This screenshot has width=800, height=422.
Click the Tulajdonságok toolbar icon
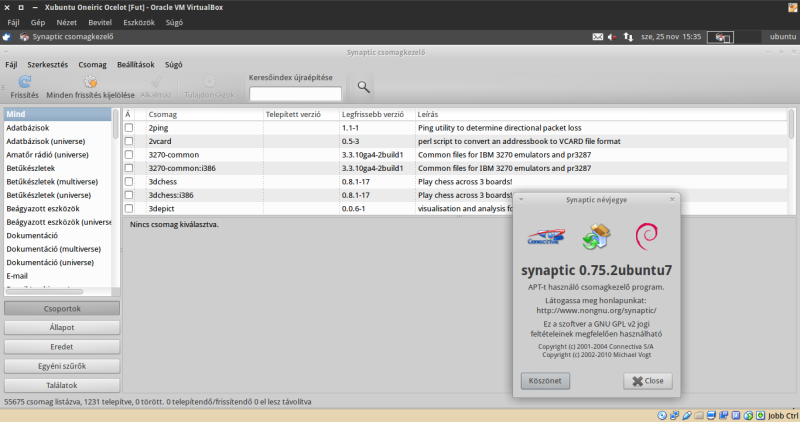click(x=209, y=82)
